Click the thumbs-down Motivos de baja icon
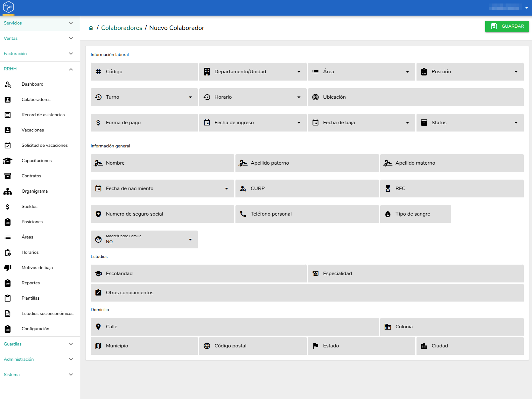This screenshot has height=399, width=532. coord(8,268)
